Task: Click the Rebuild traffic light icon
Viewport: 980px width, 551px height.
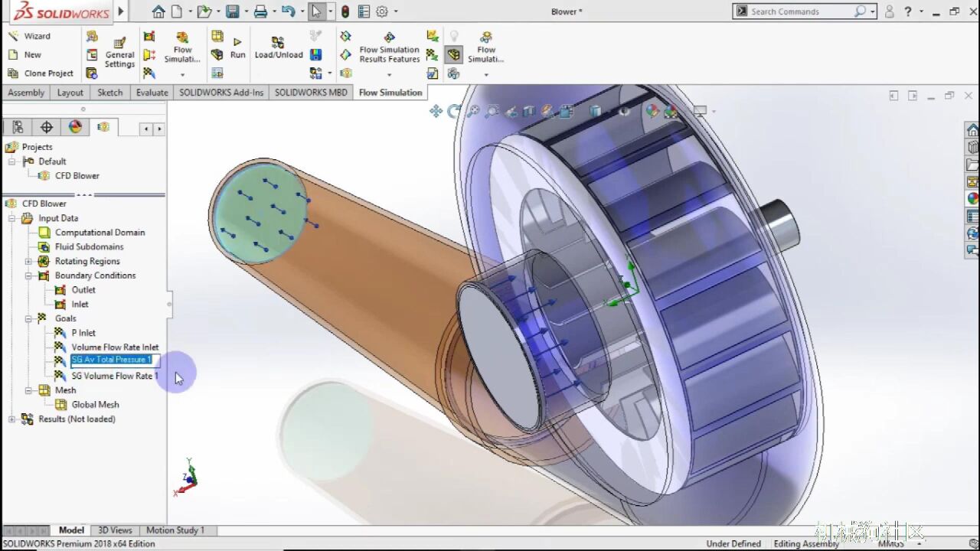Action: pos(345,11)
